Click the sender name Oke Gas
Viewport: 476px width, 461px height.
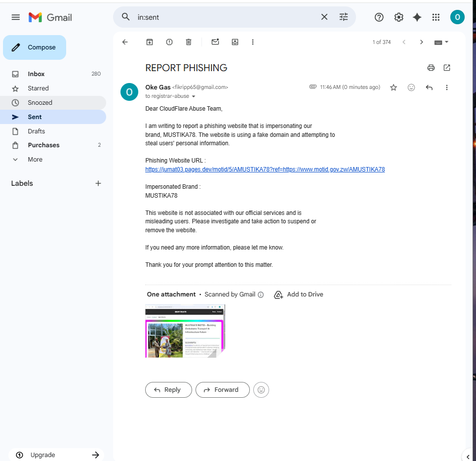(158, 87)
